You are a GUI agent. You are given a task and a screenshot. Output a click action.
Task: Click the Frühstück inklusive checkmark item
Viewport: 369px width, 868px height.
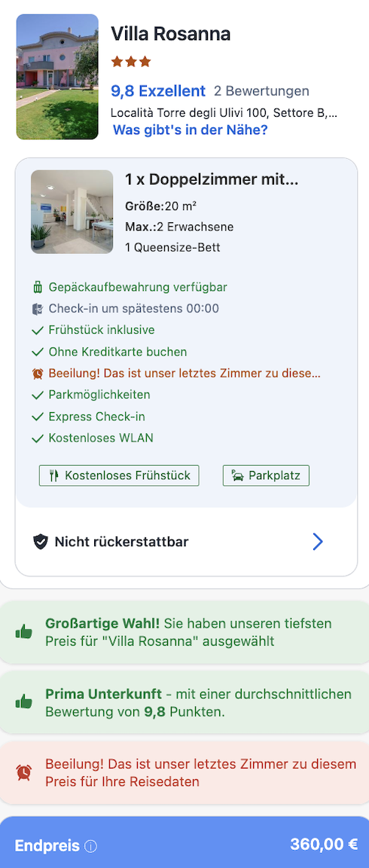click(x=93, y=331)
